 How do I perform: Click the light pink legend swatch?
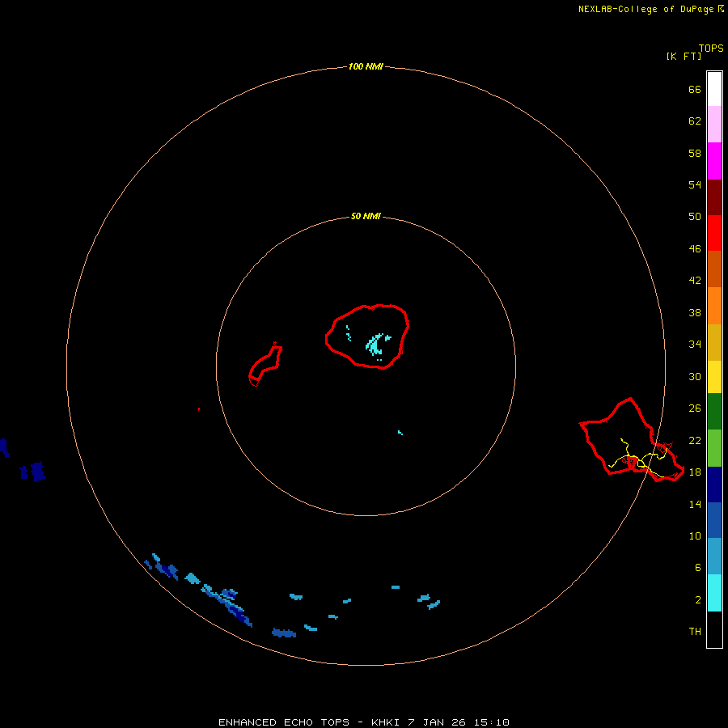tap(714, 125)
